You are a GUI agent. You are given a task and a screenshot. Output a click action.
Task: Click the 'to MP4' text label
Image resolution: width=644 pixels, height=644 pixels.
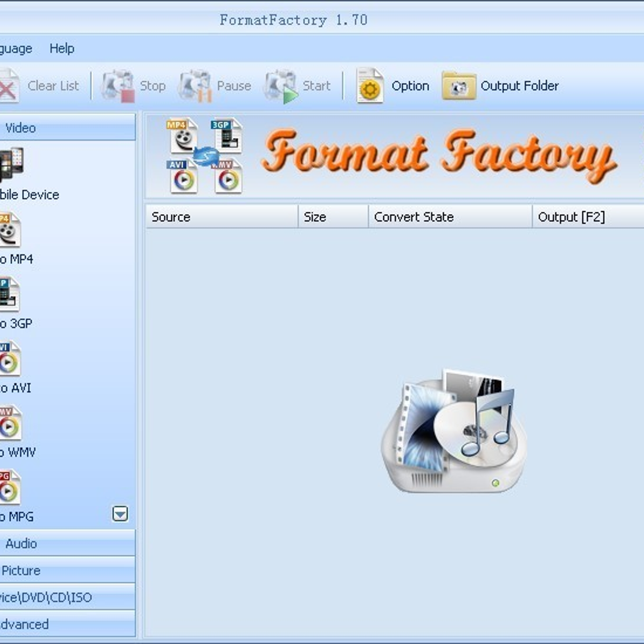(17, 259)
